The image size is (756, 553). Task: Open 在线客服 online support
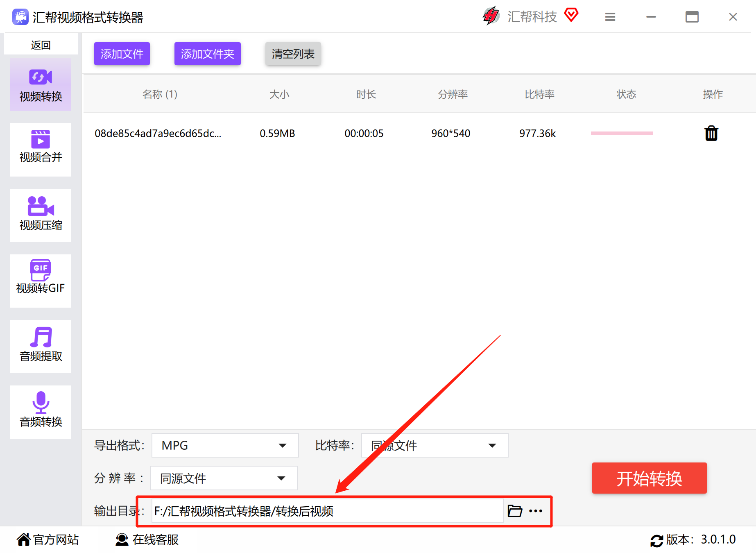147,539
